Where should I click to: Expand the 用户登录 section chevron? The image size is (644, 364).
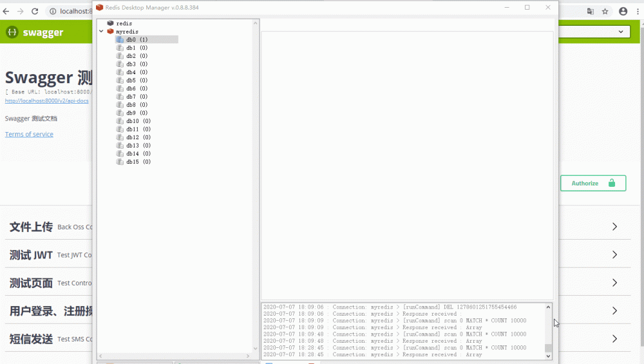[614, 311]
